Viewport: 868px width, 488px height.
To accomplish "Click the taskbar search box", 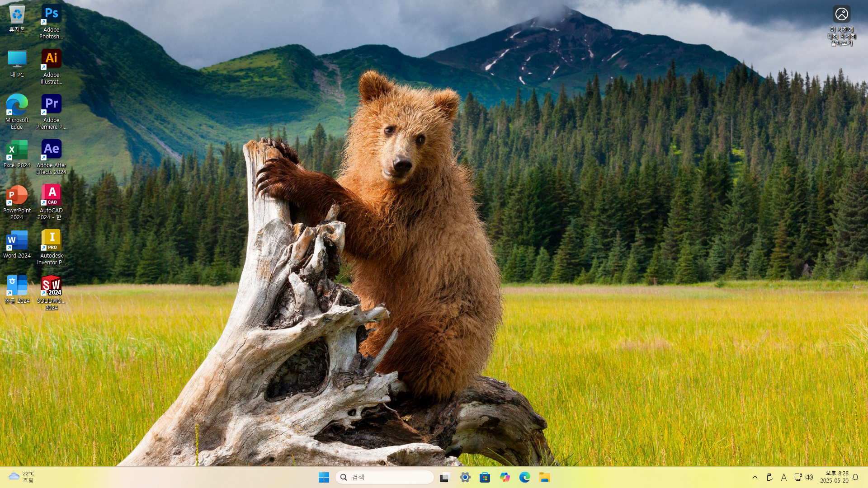I will point(385,477).
